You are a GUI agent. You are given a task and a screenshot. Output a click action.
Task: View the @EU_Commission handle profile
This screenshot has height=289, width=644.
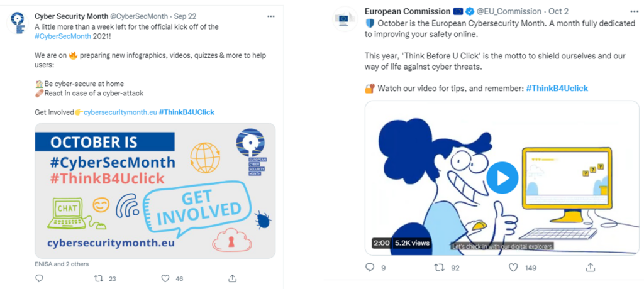(509, 11)
